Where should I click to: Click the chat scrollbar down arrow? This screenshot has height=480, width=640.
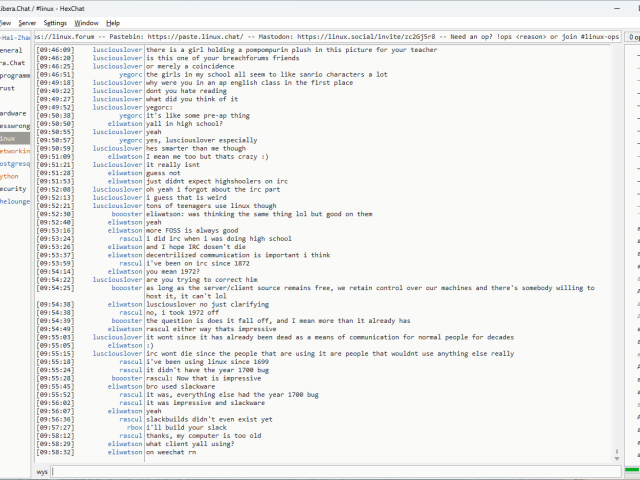(x=615, y=457)
